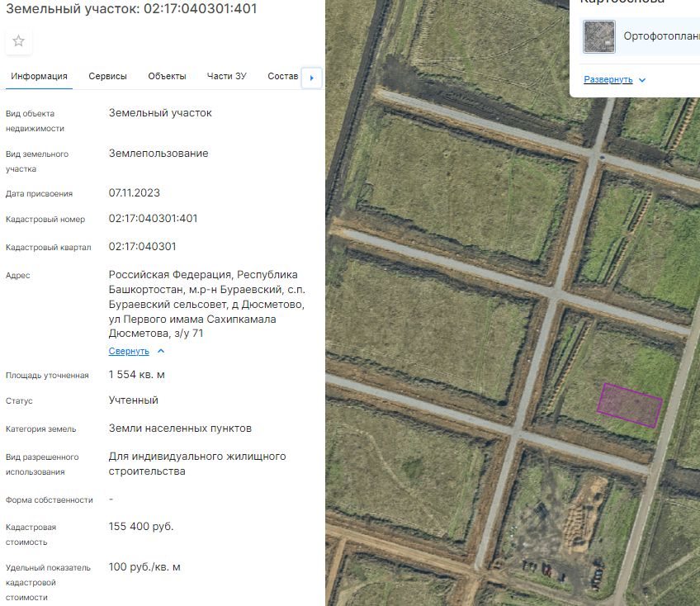Click the date value 07.11.2023
The height and width of the screenshot is (606, 700).
134,193
